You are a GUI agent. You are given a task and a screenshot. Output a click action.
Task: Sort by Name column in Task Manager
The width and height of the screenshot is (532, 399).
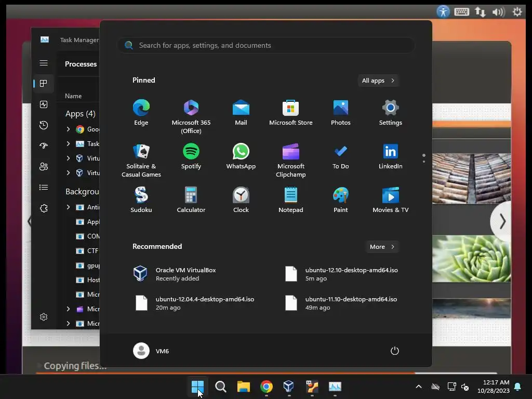tap(73, 96)
